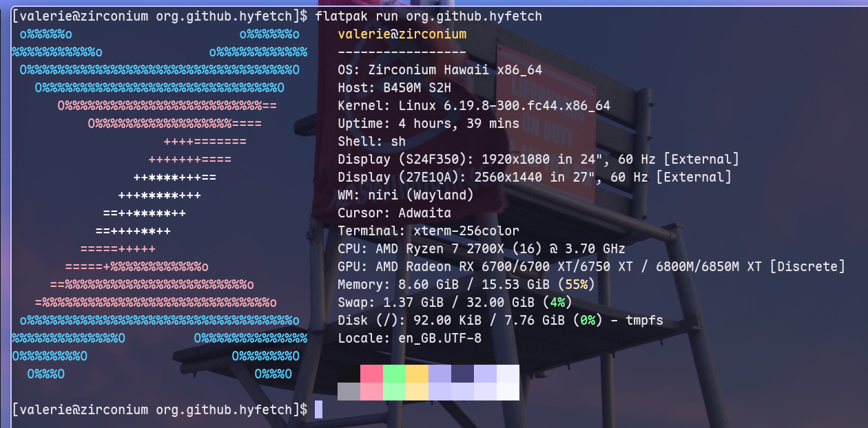868x428 pixels.
Task: Click the Display (S24F350) line
Action: [x=538, y=159]
